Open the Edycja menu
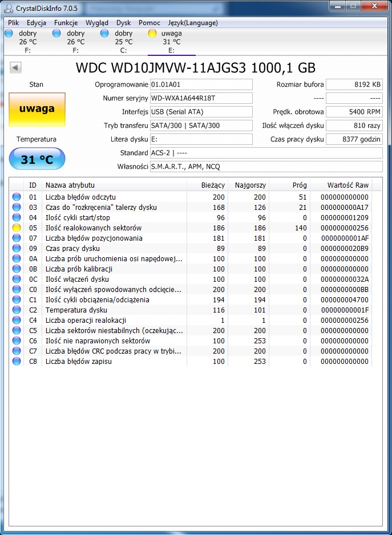Viewport: 392px width, 535px height. [36, 23]
